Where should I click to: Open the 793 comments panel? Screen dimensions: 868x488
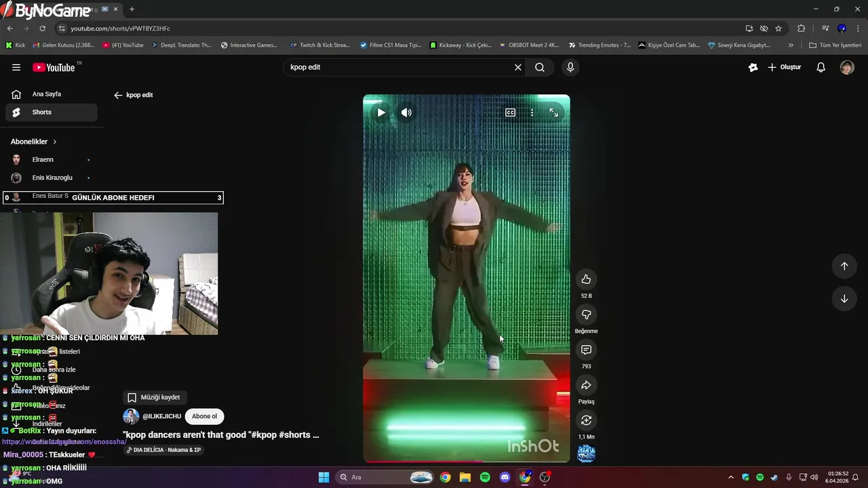pyautogui.click(x=586, y=350)
